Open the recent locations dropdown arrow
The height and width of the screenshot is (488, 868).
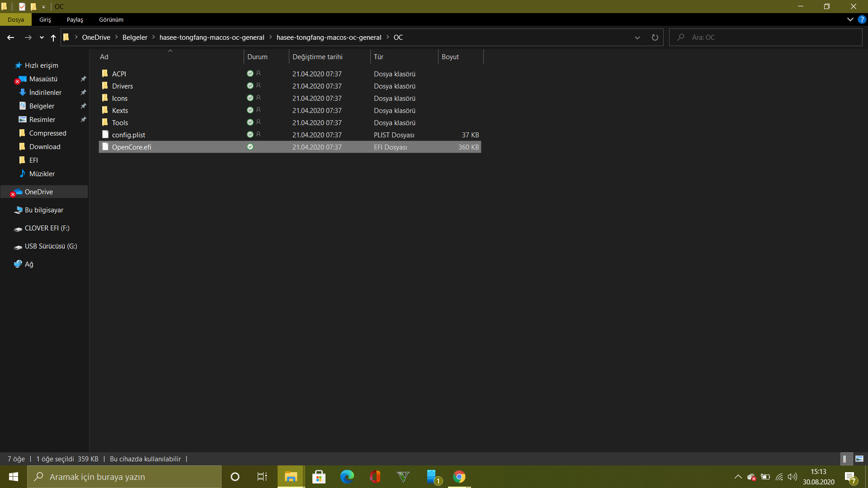click(42, 38)
